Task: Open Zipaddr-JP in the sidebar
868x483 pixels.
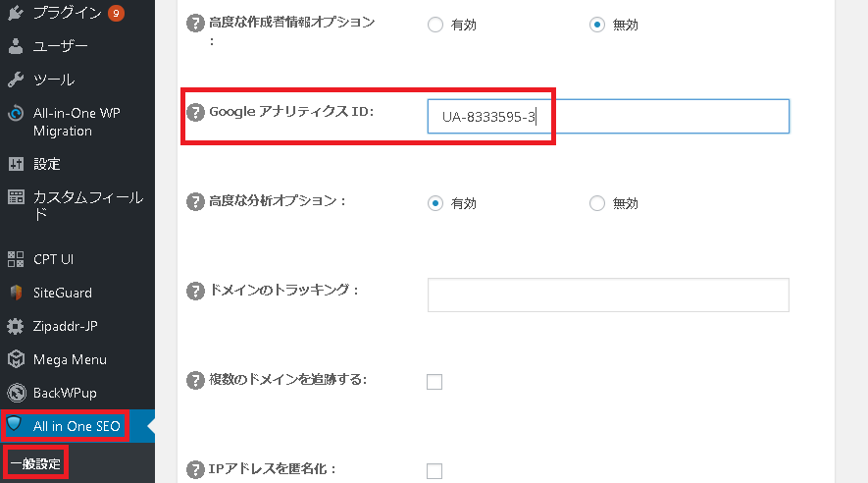Action: click(67, 326)
